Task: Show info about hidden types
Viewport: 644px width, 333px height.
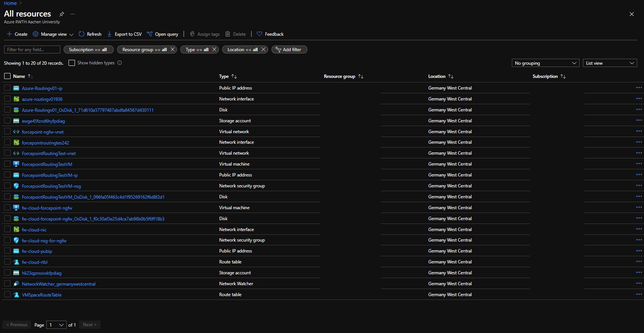Action: (x=120, y=63)
